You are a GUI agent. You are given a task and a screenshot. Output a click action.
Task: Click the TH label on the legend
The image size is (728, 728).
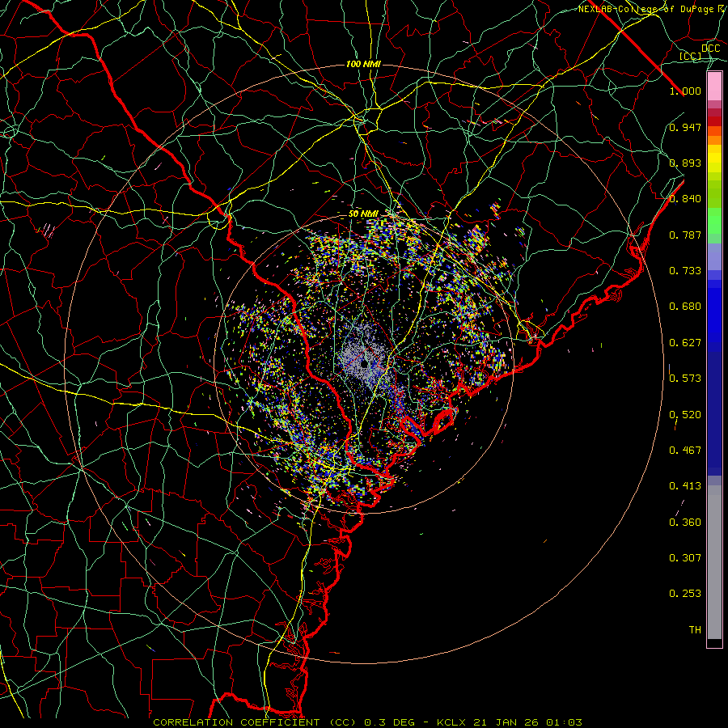[x=695, y=630]
